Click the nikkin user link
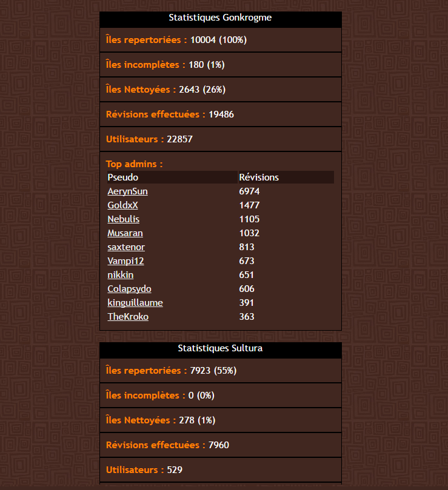The image size is (448, 490). pyautogui.click(x=120, y=275)
